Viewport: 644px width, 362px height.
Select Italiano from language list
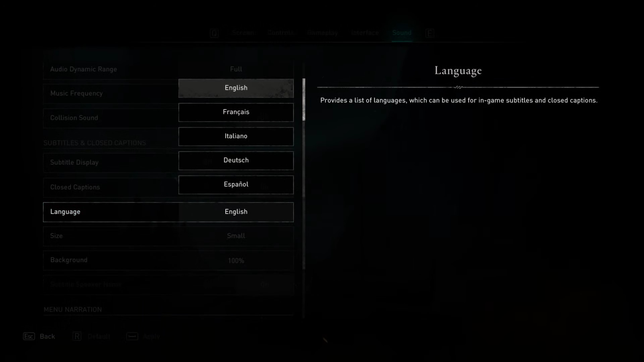coord(236,136)
